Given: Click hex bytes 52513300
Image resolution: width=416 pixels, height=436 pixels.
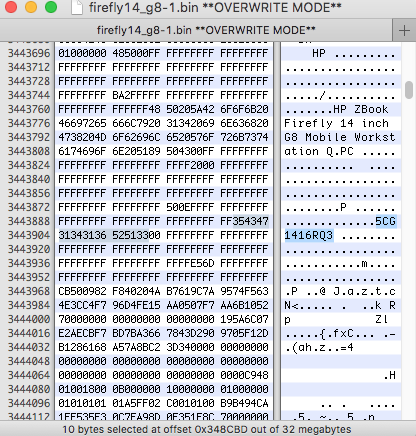Looking at the screenshot, I should pyautogui.click(x=136, y=235).
